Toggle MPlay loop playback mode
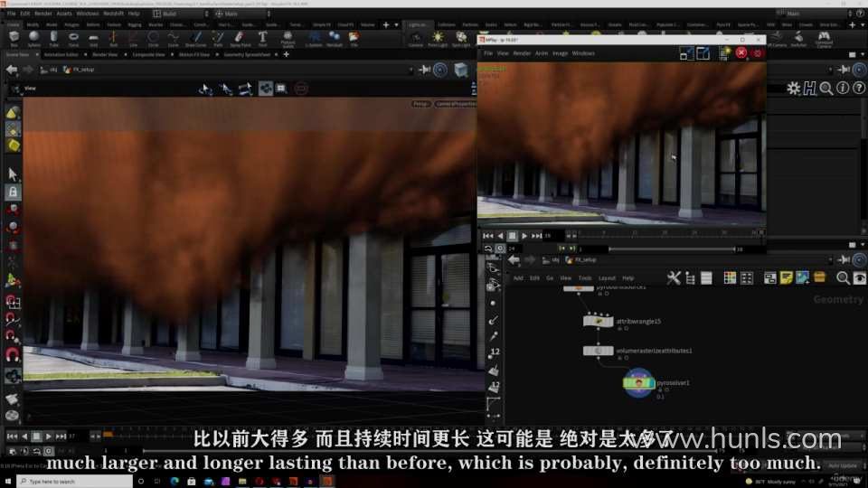Image resolution: width=868 pixels, height=488 pixels. pos(488,249)
